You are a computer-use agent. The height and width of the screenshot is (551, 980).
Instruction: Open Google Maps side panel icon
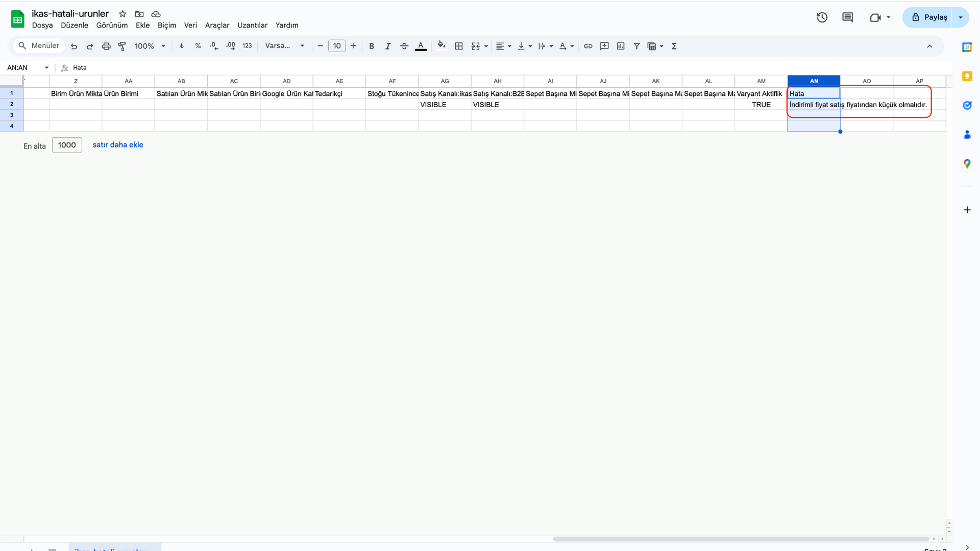tap(967, 164)
